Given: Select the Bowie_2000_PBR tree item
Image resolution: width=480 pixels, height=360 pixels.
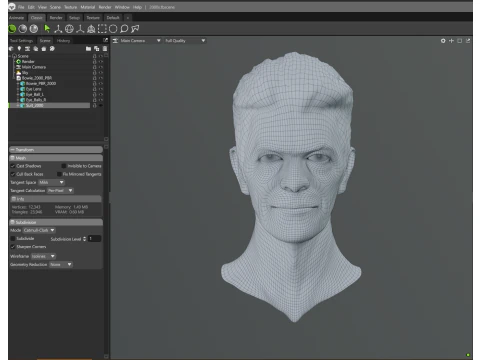Looking at the screenshot, I should [x=37, y=78].
